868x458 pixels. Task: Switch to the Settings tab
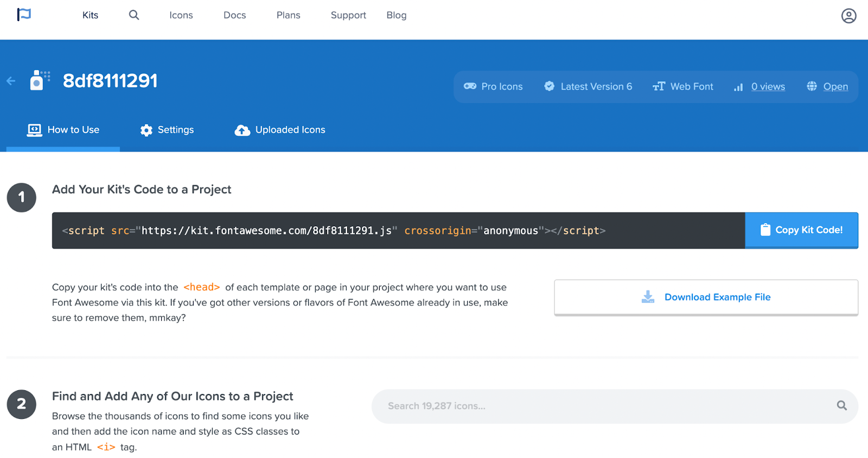(x=167, y=130)
